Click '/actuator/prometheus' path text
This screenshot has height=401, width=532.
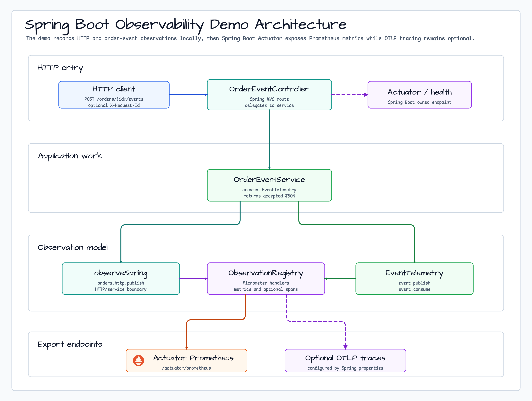point(186,368)
